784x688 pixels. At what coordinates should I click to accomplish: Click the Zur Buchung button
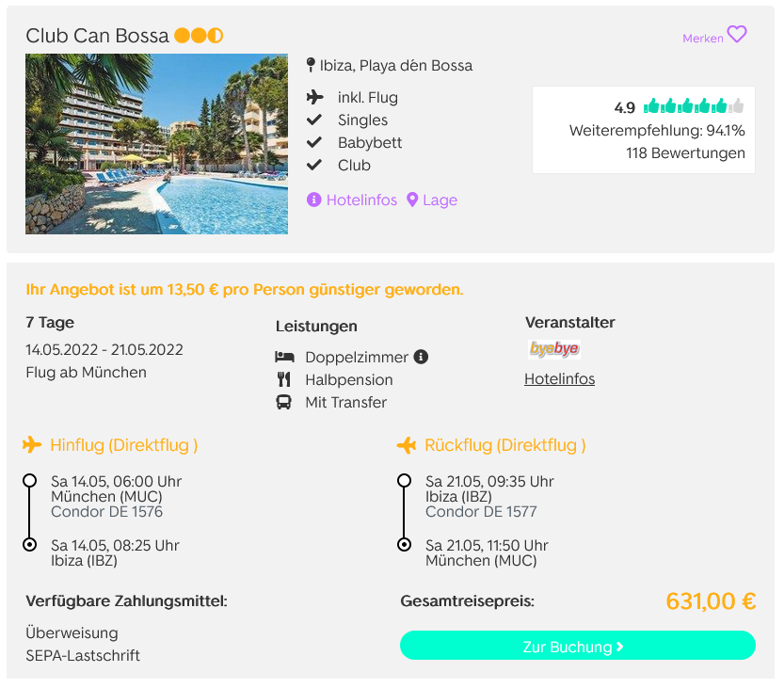pos(578,646)
